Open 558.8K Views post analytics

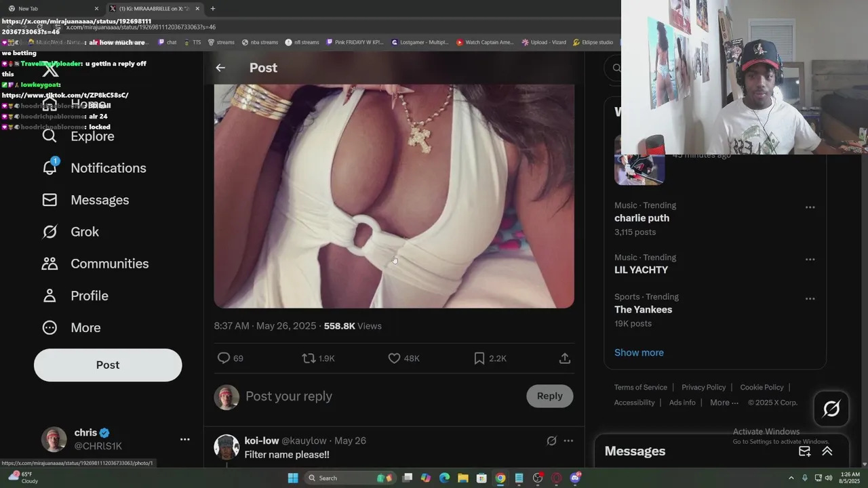[353, 326]
